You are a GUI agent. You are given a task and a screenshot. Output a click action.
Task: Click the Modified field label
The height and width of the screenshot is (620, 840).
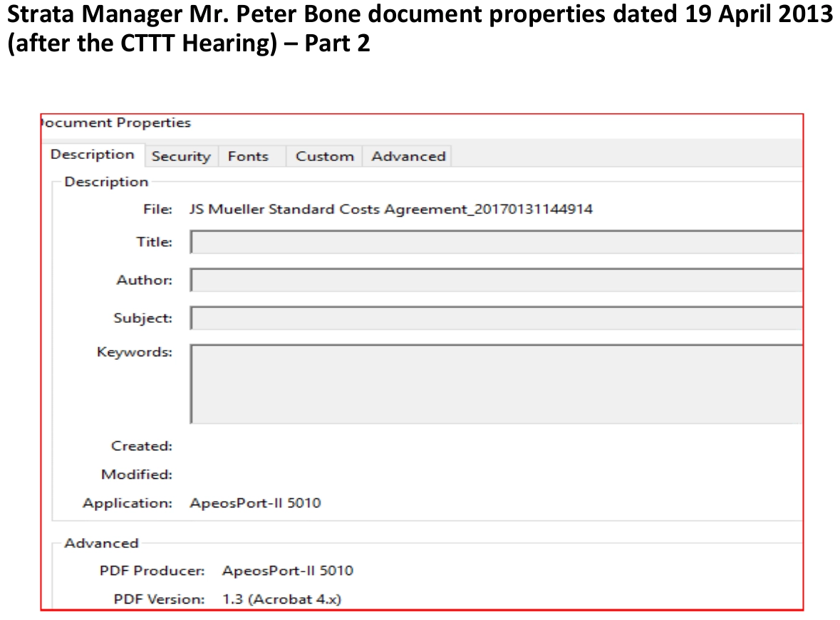click(137, 475)
